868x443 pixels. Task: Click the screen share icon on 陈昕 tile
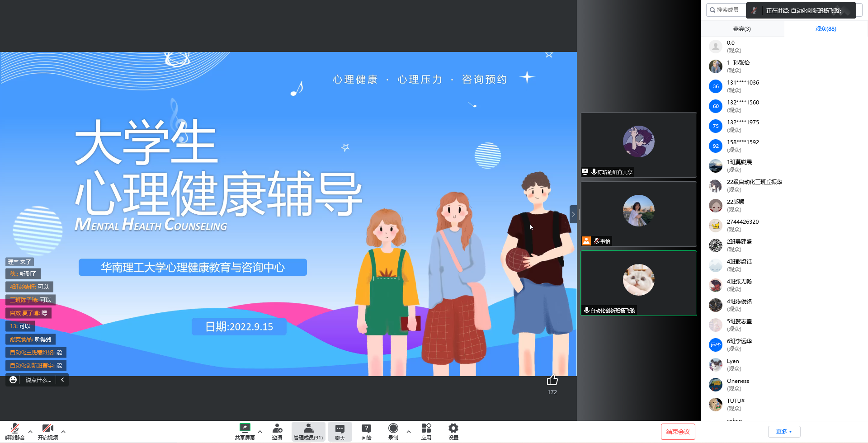tap(585, 172)
